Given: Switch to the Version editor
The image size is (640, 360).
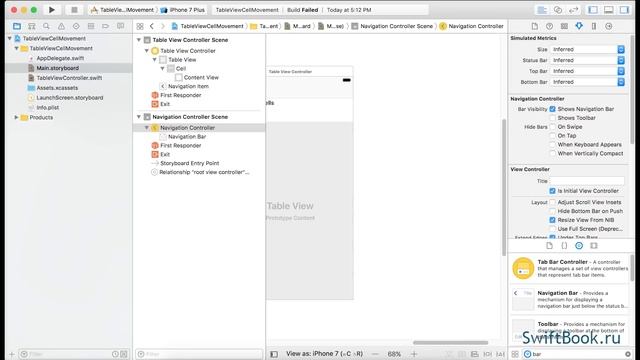Looking at the screenshot, I should pyautogui.click(x=573, y=10).
